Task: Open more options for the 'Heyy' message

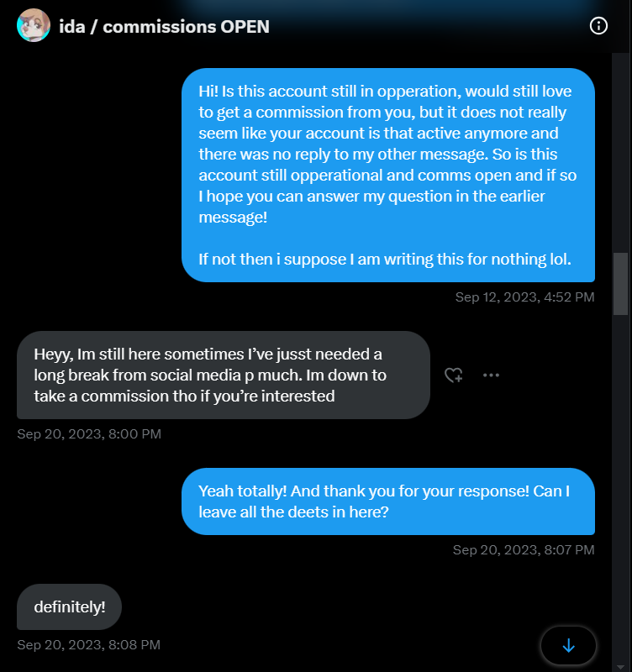Action: (x=492, y=375)
